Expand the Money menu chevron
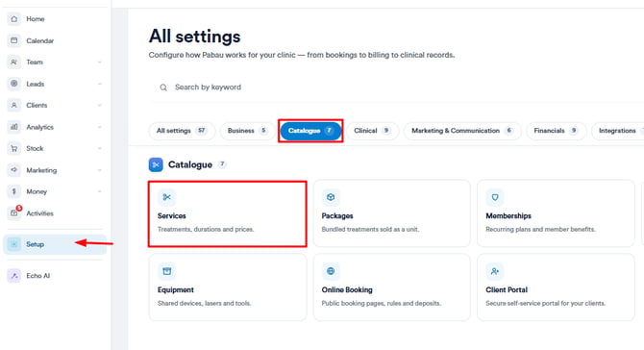644x350 pixels. tap(99, 191)
